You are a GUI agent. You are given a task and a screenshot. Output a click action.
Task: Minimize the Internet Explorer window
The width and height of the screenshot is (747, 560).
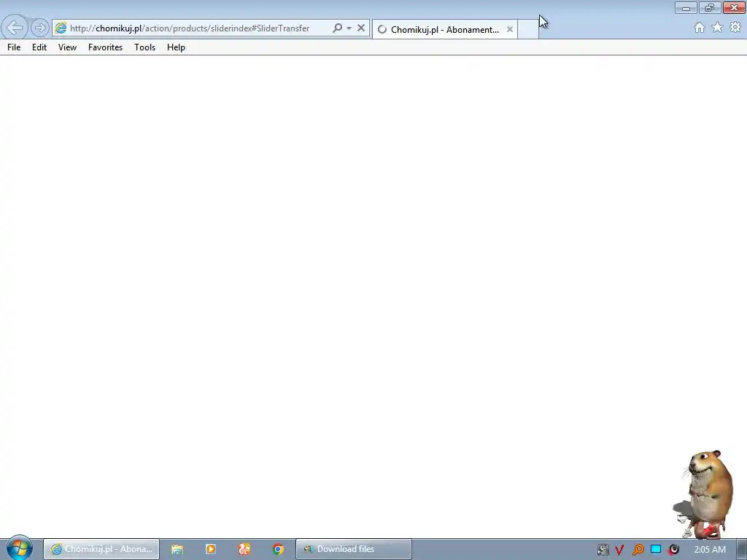686,8
